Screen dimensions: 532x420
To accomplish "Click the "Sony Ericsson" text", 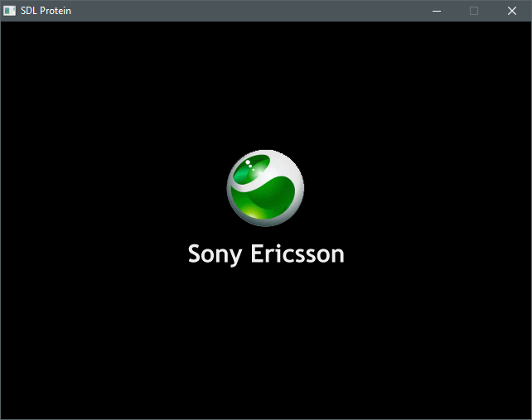I will (x=266, y=254).
